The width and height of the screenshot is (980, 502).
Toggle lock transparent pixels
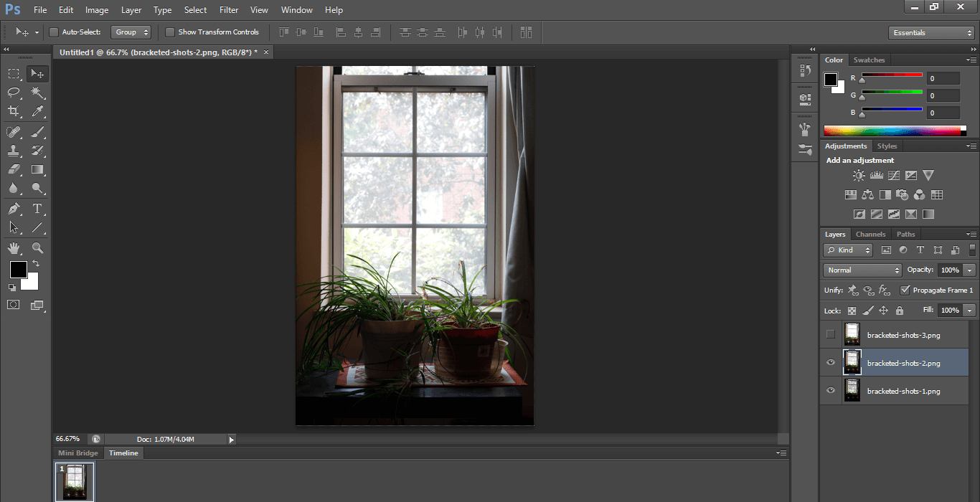point(852,311)
